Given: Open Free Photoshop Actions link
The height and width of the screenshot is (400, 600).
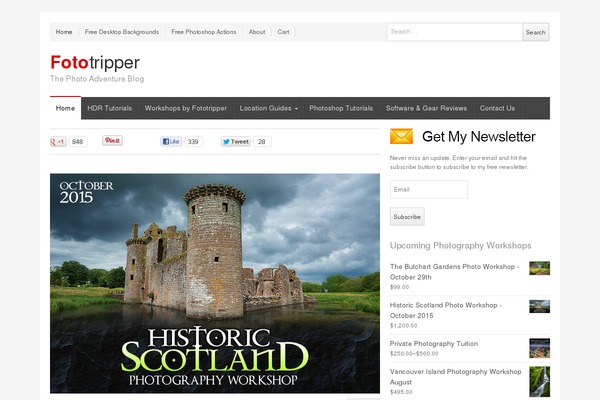Looking at the screenshot, I should pyautogui.click(x=204, y=32).
